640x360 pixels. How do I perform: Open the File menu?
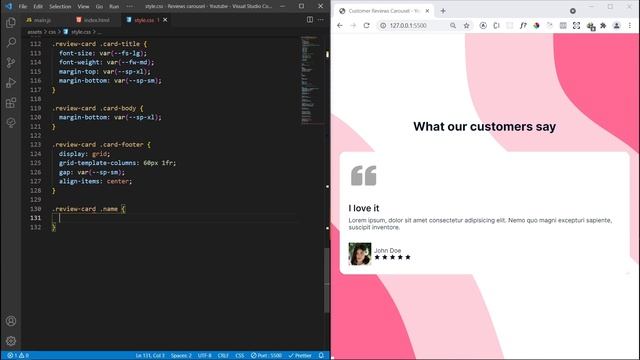tap(23, 7)
